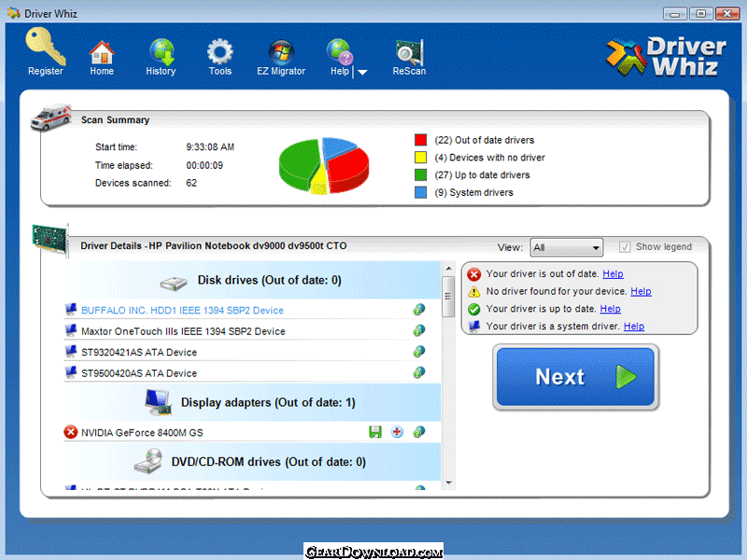
Task: Click the green save icon on NVIDIA row
Action: (375, 432)
